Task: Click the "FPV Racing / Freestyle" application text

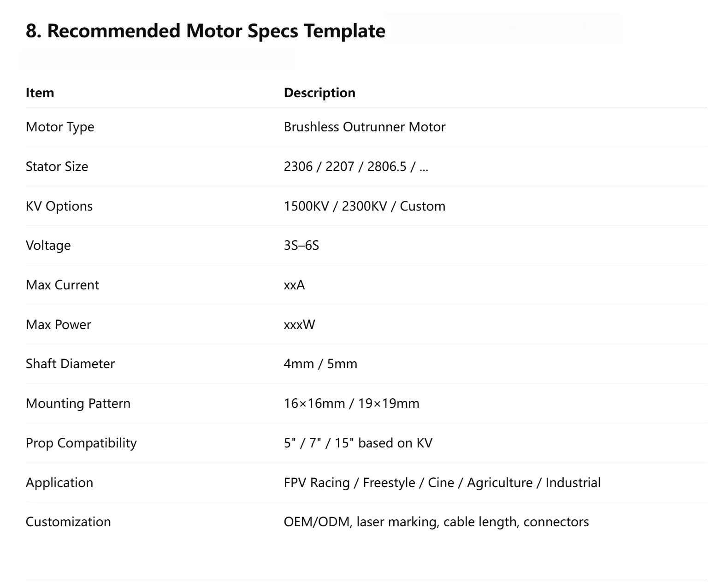Action: click(349, 482)
